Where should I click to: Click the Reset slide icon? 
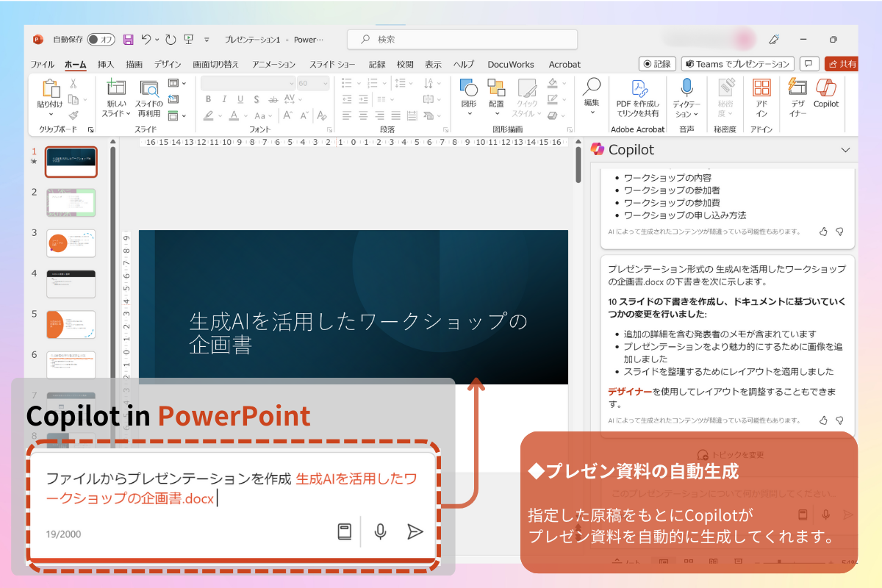(x=173, y=99)
